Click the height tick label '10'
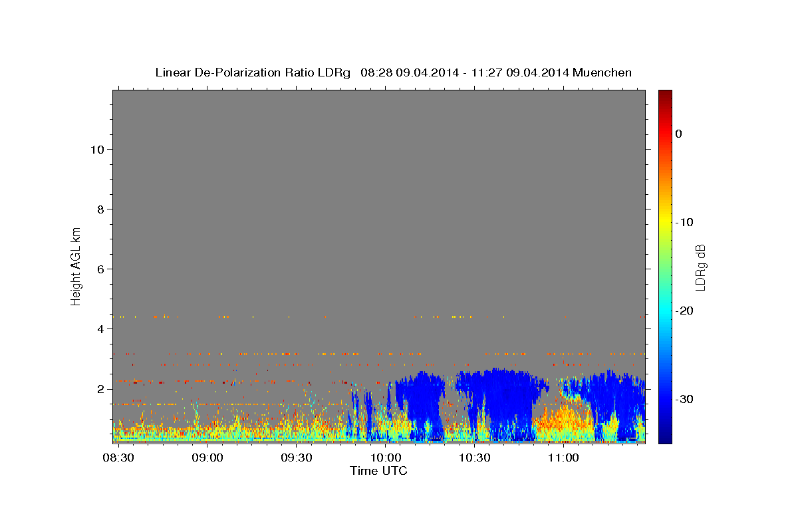798x532 pixels. [x=97, y=150]
